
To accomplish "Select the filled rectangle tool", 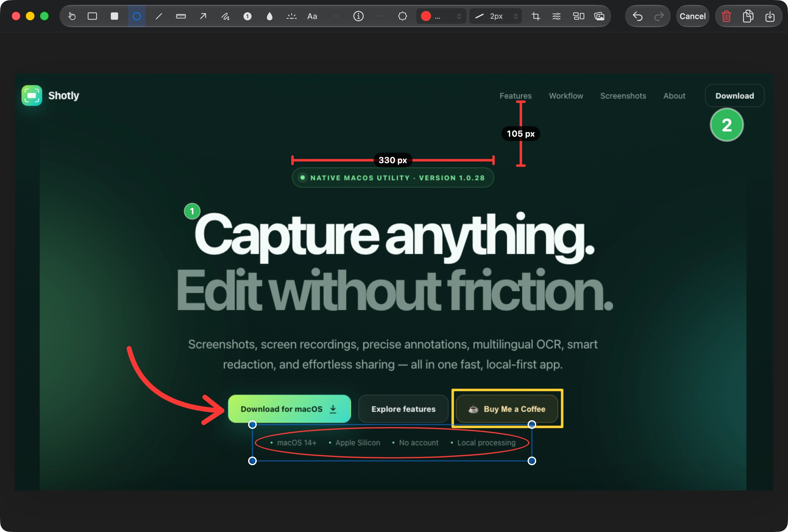I will [115, 16].
